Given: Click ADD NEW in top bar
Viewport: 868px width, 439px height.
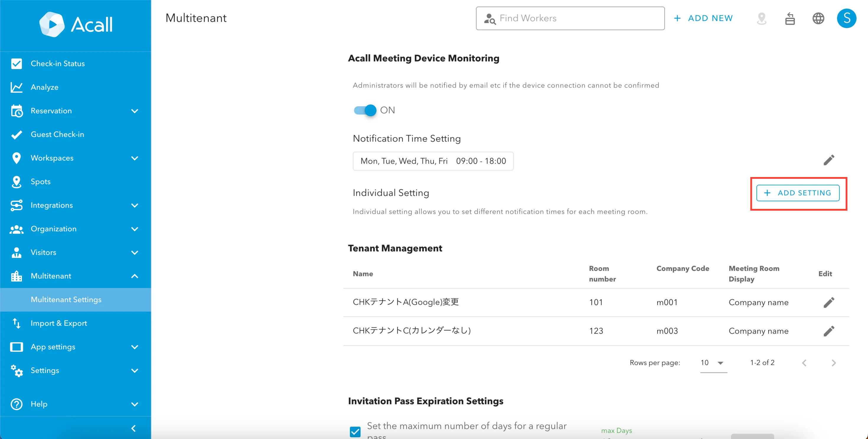Looking at the screenshot, I should [703, 18].
